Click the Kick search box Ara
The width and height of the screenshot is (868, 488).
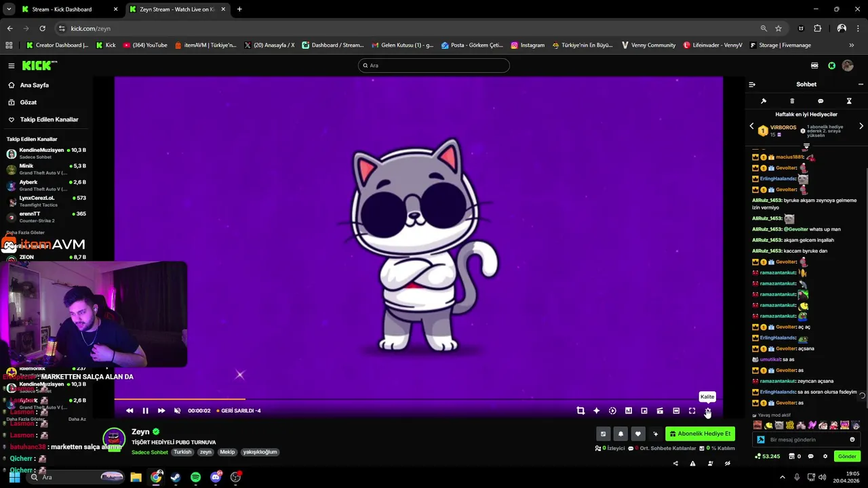pos(434,65)
